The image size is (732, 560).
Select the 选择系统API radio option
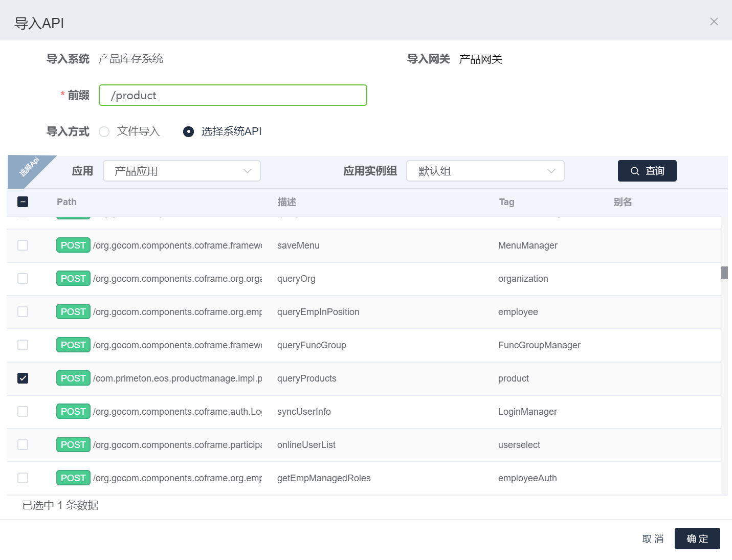tap(189, 132)
